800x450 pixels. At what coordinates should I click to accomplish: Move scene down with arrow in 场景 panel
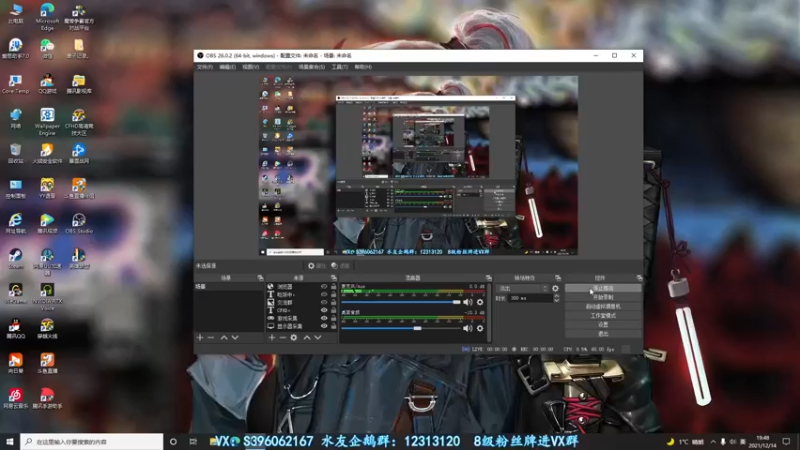[235, 337]
